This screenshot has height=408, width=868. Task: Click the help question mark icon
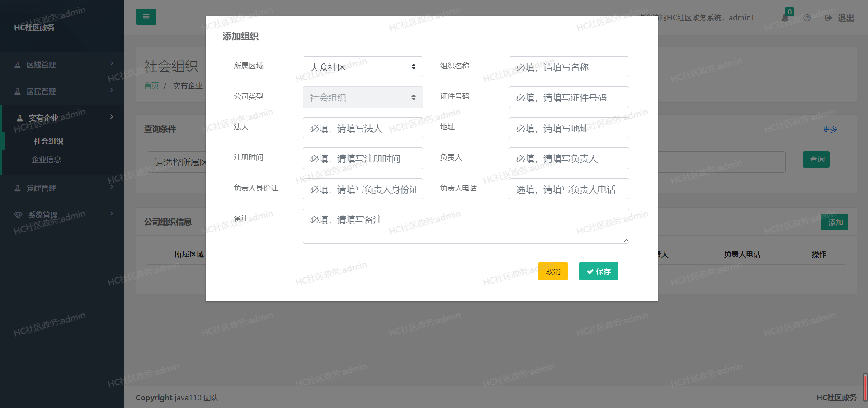coord(807,18)
